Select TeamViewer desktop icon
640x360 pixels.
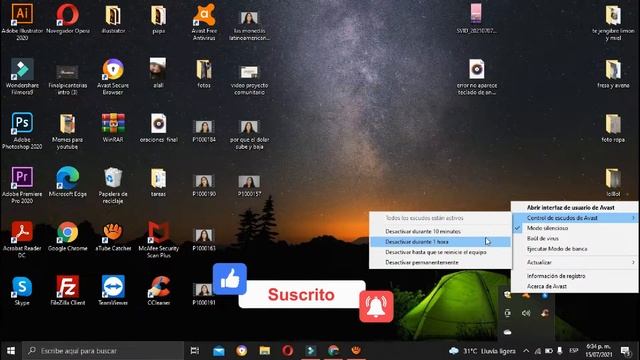(x=113, y=291)
